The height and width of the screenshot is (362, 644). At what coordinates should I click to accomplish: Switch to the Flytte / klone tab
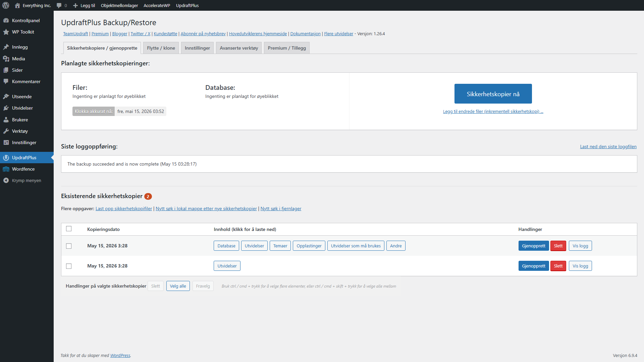(161, 48)
